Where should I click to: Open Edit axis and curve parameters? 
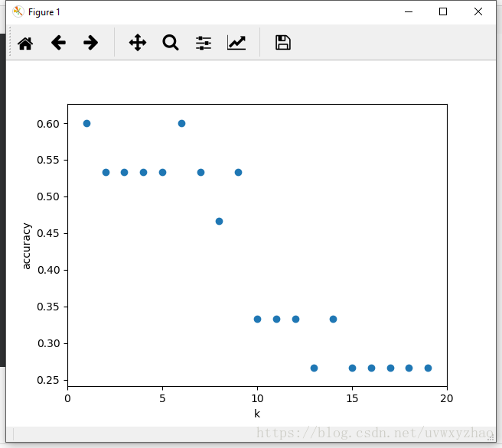(236, 43)
